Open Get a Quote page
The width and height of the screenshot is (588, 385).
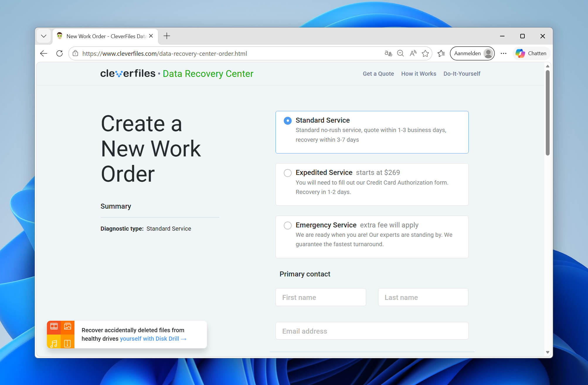coord(378,74)
